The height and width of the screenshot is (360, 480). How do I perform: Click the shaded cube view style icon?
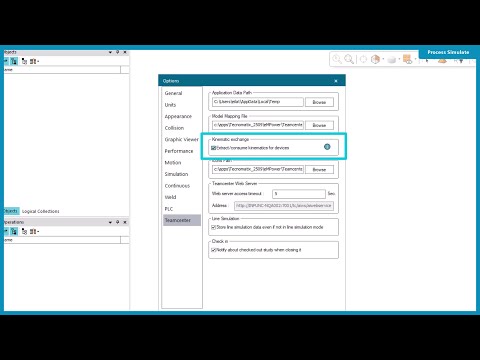point(375,59)
